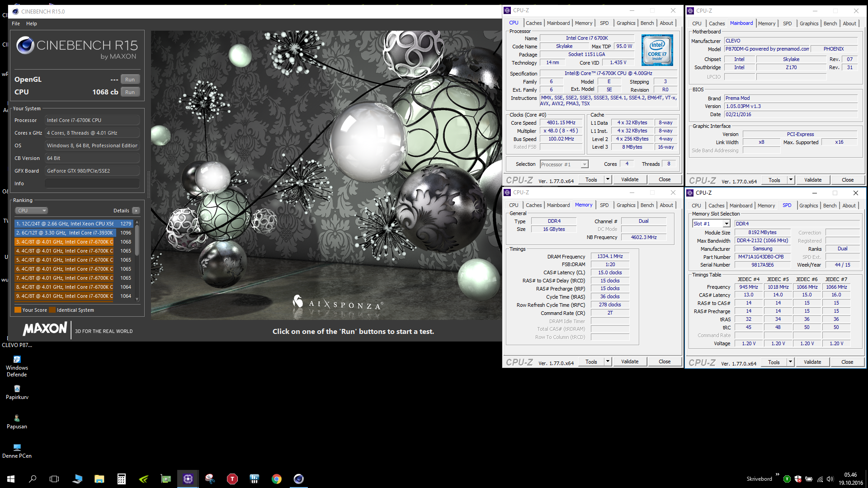Click ranking list scroll-down arrow
868x488 pixels.
[x=137, y=299]
